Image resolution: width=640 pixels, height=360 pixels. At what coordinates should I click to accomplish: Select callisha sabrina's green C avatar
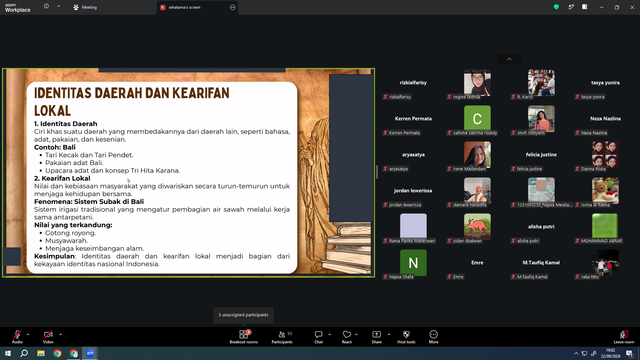click(477, 119)
